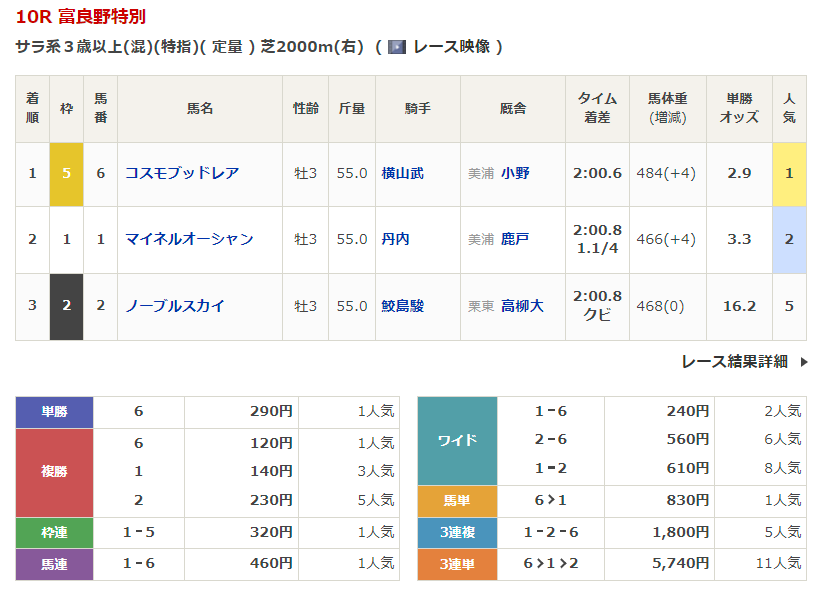Click the race video icon beside レース映像
The width and height of the screenshot is (820, 591).
coord(396,47)
